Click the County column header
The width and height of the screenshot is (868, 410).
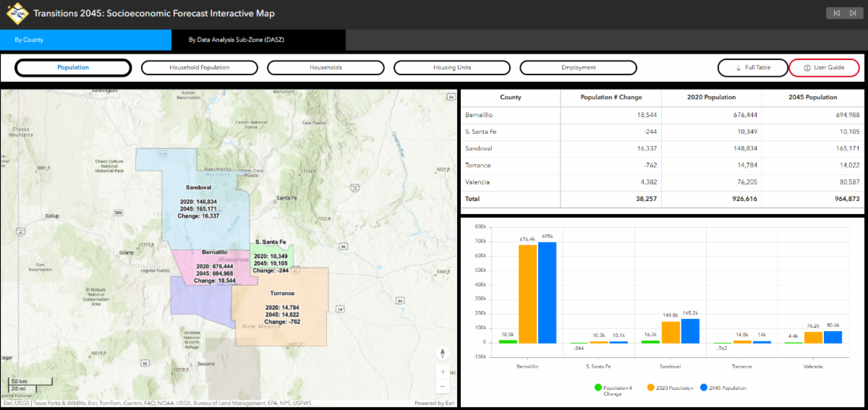511,97
